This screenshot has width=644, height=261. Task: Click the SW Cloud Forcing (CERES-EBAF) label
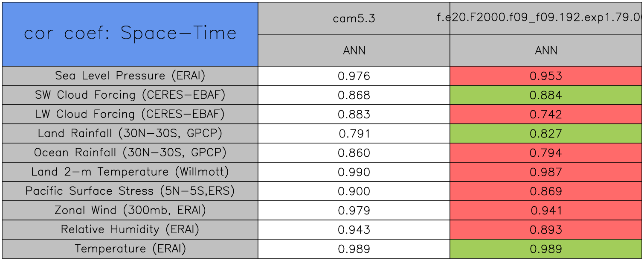(x=130, y=95)
